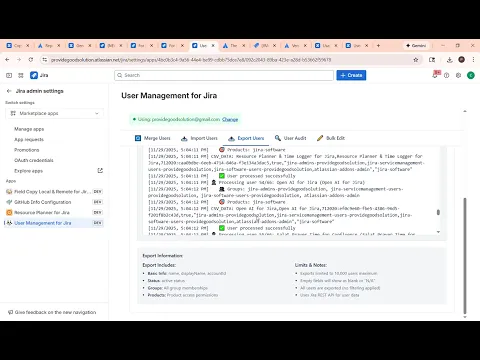
Task: Select the Export Users tab
Action: (246, 138)
